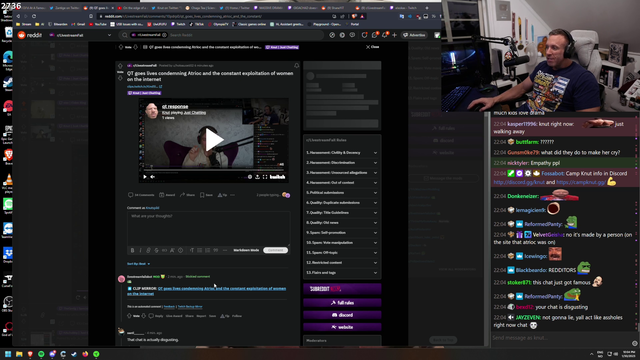
Task: Toggle fullscreen on the clip player
Action: [265, 177]
